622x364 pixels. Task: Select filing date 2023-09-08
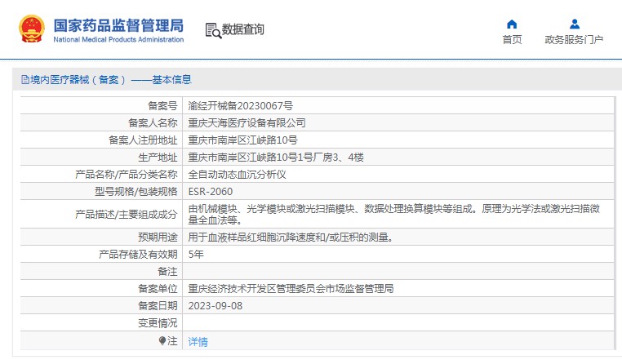tap(215, 306)
